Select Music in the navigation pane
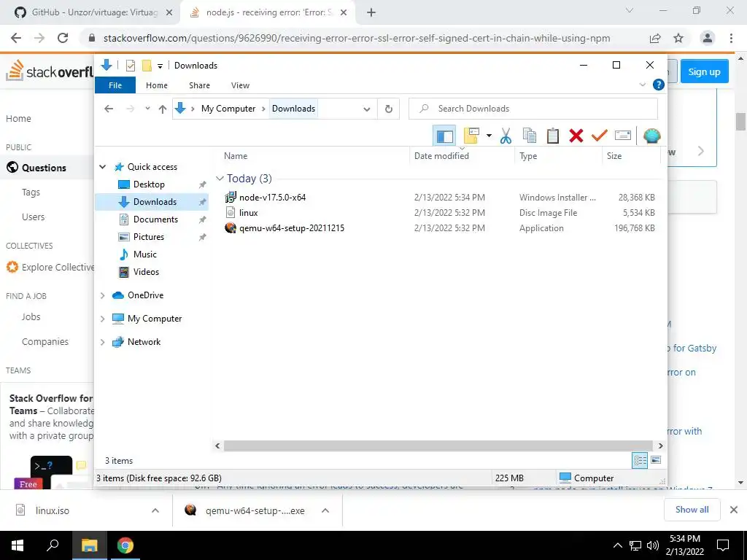 click(x=144, y=254)
